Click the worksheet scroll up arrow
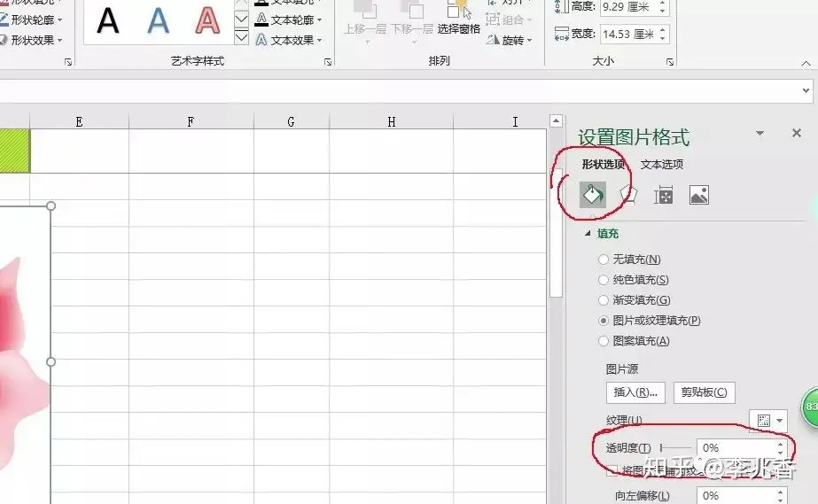Image resolution: width=818 pixels, height=504 pixels. [556, 121]
